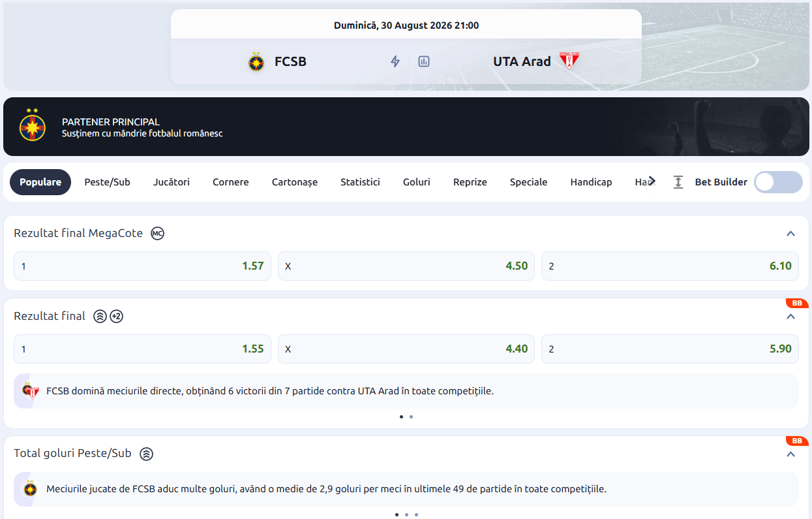Click the text about 6 victorii din 7 partide
812x519 pixels.
270,391
